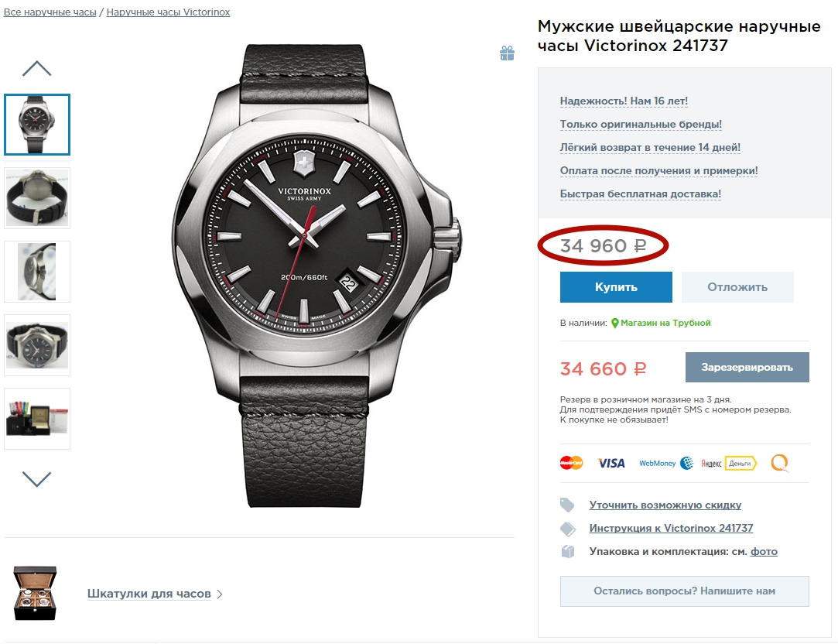Click the QIWI payment icon
This screenshot has width=838, height=644.
pos(780,463)
